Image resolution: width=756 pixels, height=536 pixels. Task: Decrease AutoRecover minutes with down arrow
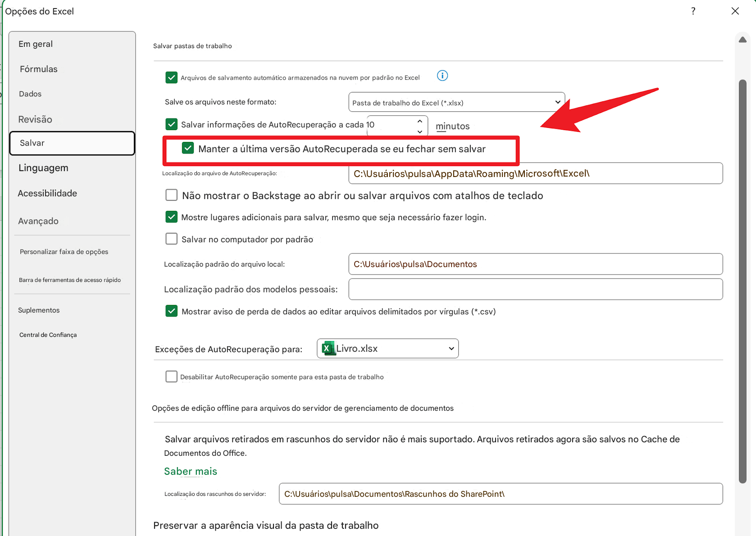[420, 132]
